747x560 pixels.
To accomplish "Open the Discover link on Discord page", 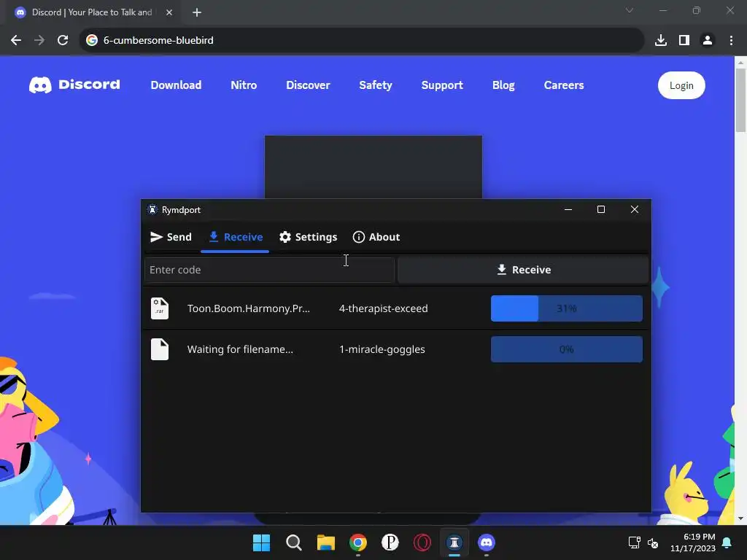I will [309, 85].
